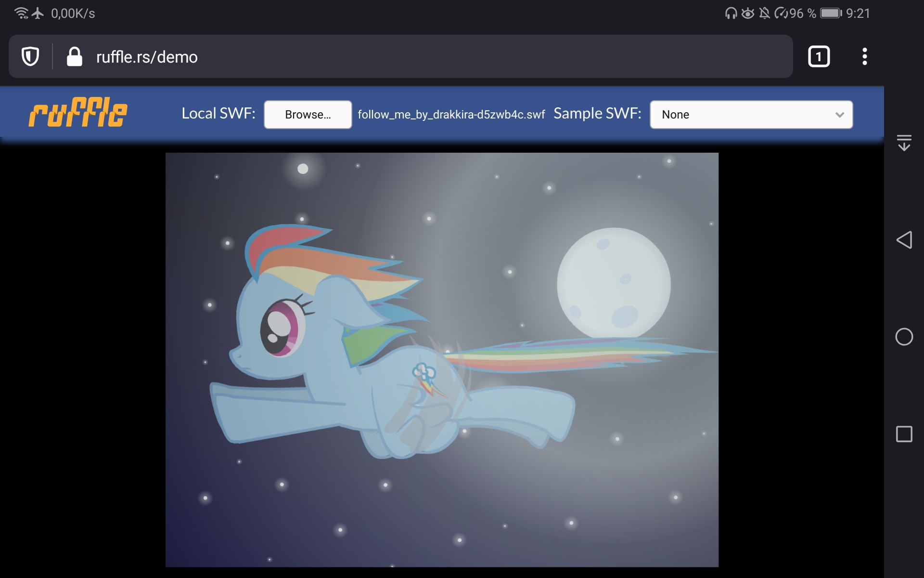Tap the airplane mode indicator
The height and width of the screenshot is (578, 924).
pyautogui.click(x=38, y=13)
